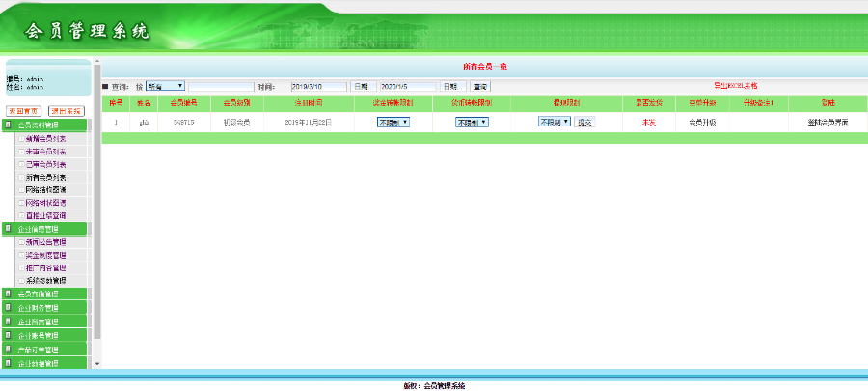Click the sidebar scrollbar down arrow
The width and height of the screenshot is (868, 391).
click(x=97, y=364)
